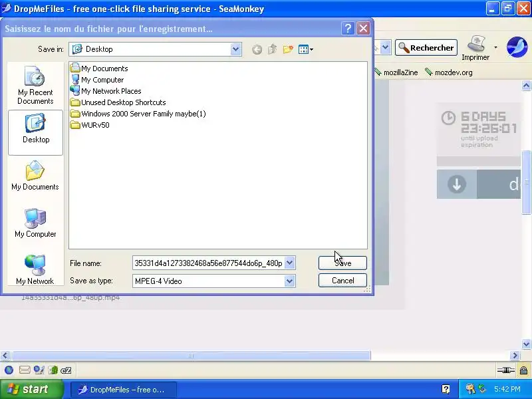This screenshot has height=399, width=532.
Task: Minimize the SeaMonkey browser window
Action: coord(492,9)
